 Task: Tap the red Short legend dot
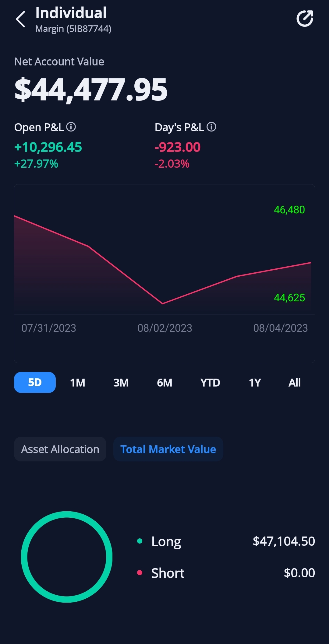pyautogui.click(x=140, y=573)
